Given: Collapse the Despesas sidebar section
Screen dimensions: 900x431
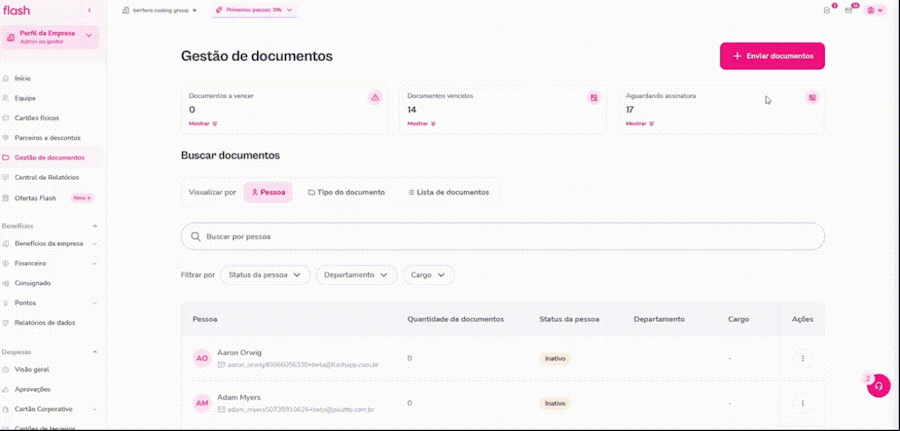Looking at the screenshot, I should pos(95,352).
